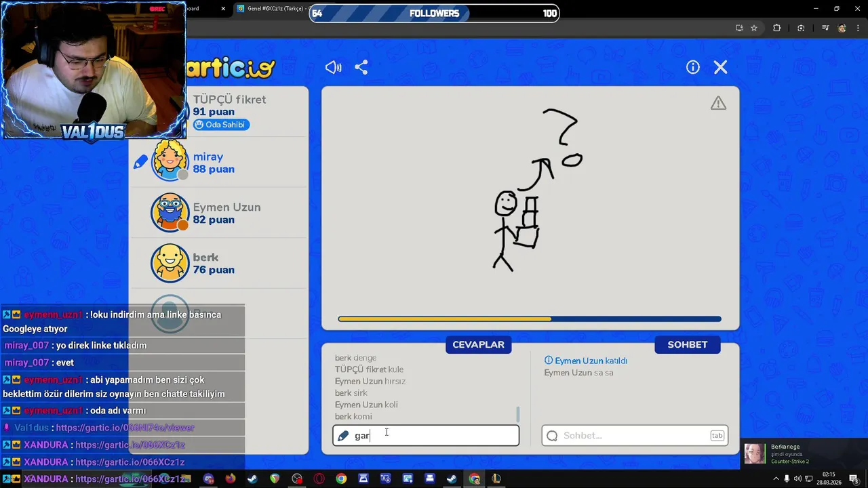
Task: Open Chrome media controls icon
Action: [x=825, y=28]
